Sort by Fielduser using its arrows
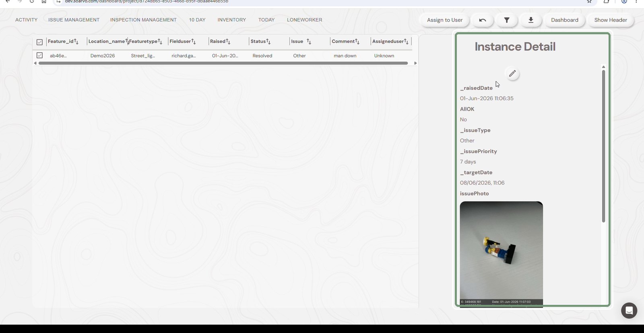 [194, 41]
